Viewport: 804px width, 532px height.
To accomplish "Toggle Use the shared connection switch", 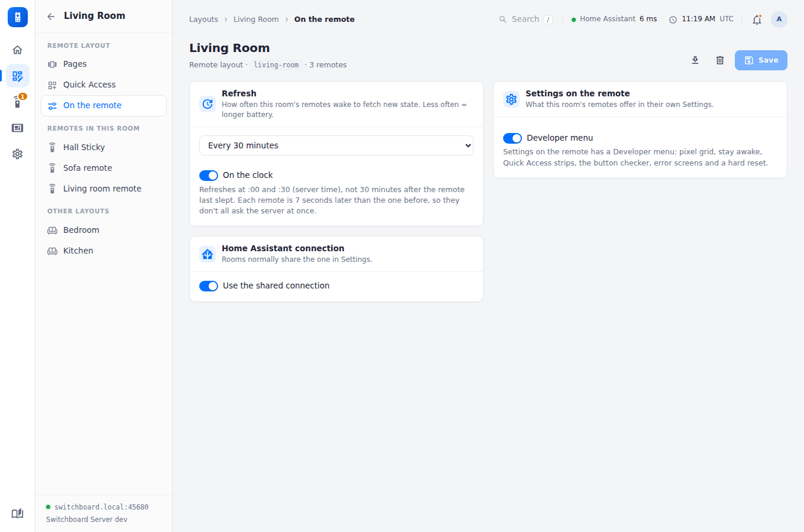I will click(209, 286).
